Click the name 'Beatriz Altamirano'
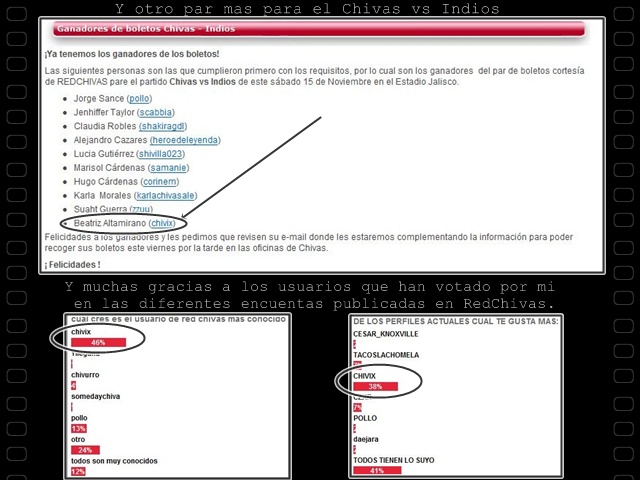Viewport: 640px width, 480px height. (110, 223)
